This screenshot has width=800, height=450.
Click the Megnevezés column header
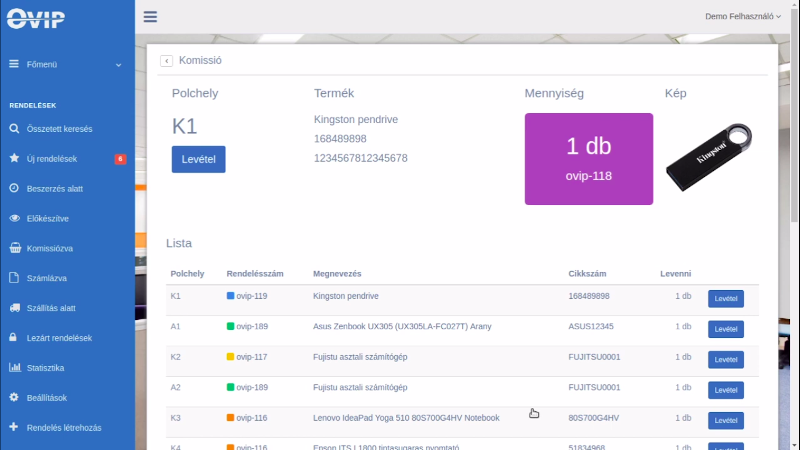tap(337, 273)
